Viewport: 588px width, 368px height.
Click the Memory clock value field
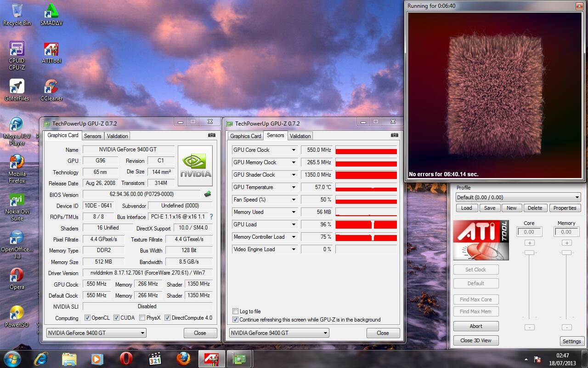tap(566, 232)
